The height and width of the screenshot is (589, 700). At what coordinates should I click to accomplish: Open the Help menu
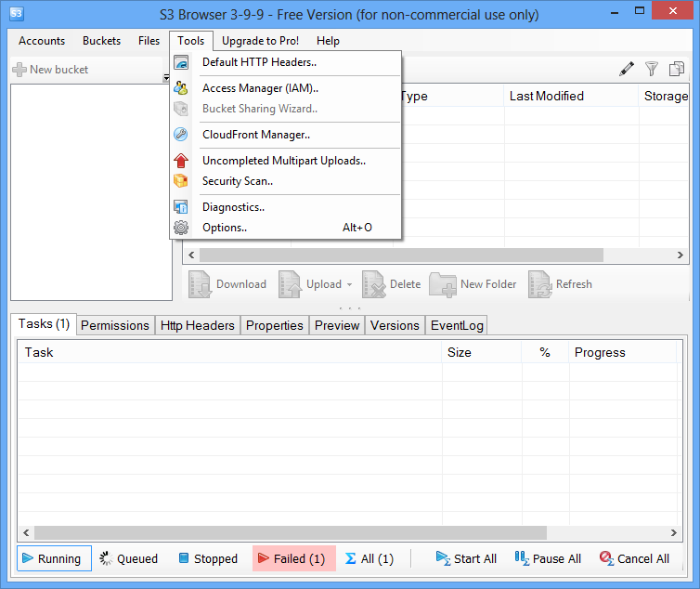click(328, 41)
